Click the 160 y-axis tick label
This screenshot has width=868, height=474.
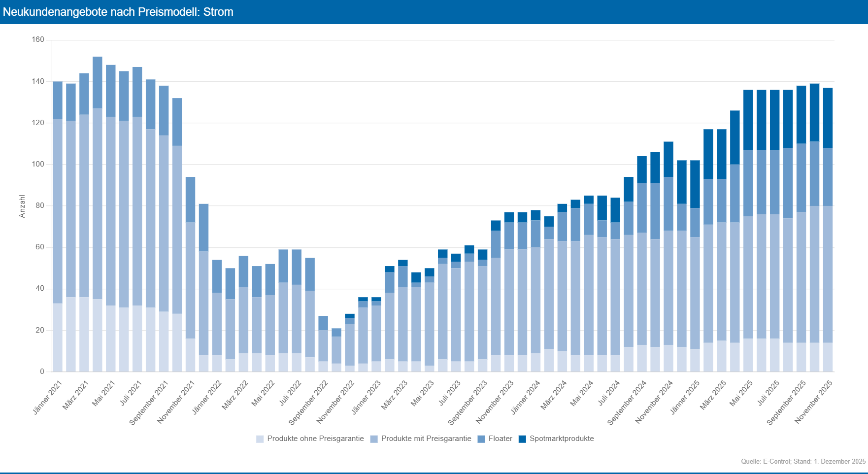tap(38, 39)
